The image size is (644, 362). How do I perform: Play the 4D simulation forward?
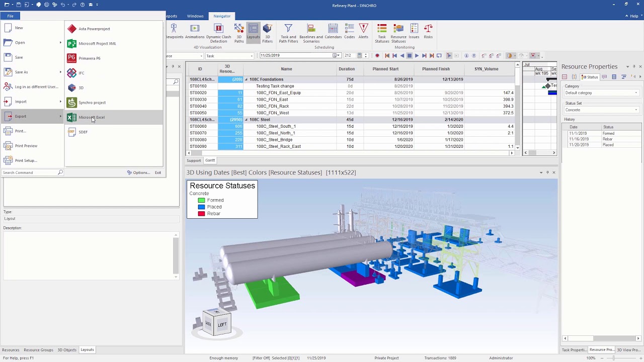[417, 56]
